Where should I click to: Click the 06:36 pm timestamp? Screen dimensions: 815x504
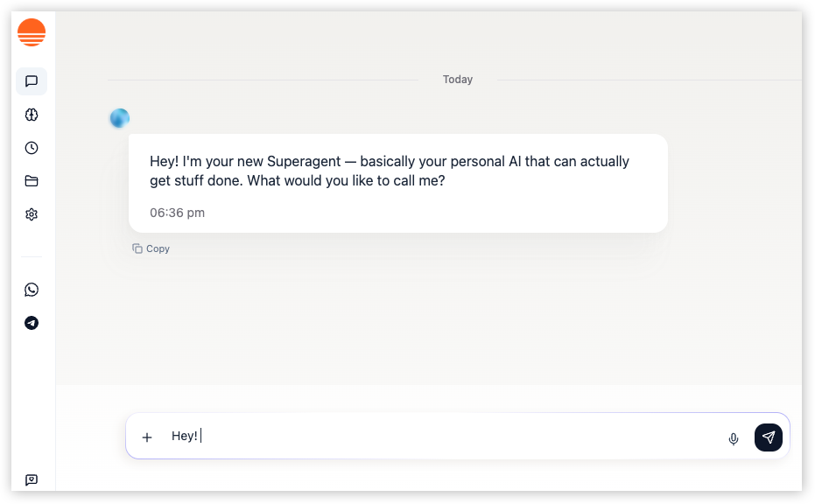(177, 212)
